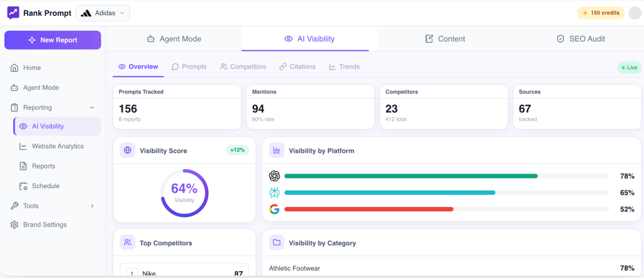This screenshot has height=278, width=644.
Task: Open the user profile avatar
Action: point(635,13)
